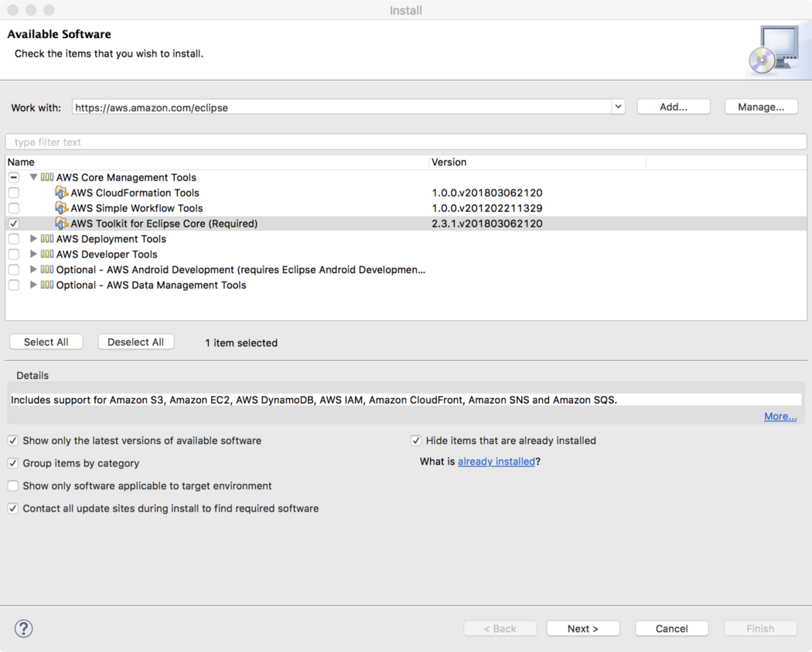Click the Name column header
Screen dimensions: 812x652
(217, 162)
